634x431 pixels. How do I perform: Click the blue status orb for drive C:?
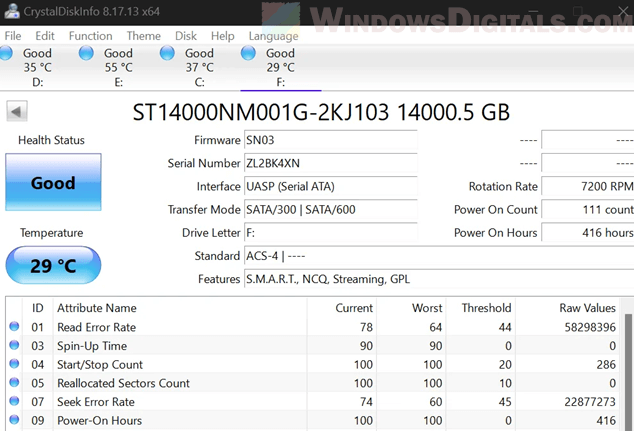pos(167,53)
